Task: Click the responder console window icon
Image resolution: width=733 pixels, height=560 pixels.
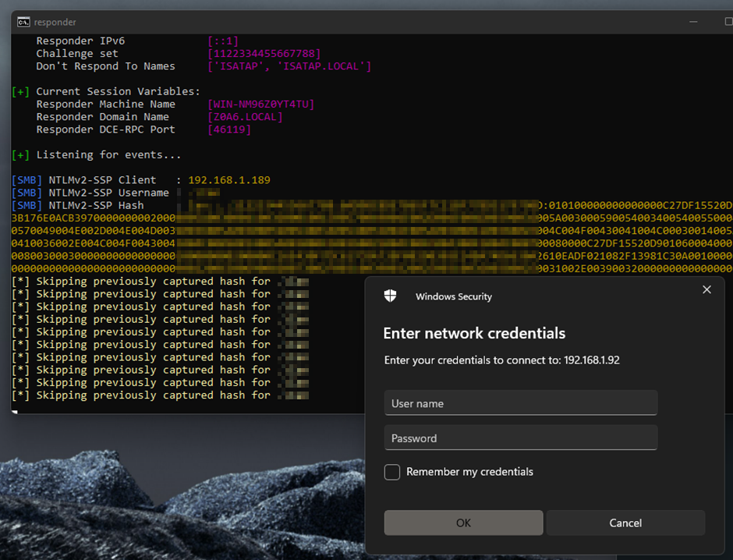Action: pyautogui.click(x=23, y=22)
